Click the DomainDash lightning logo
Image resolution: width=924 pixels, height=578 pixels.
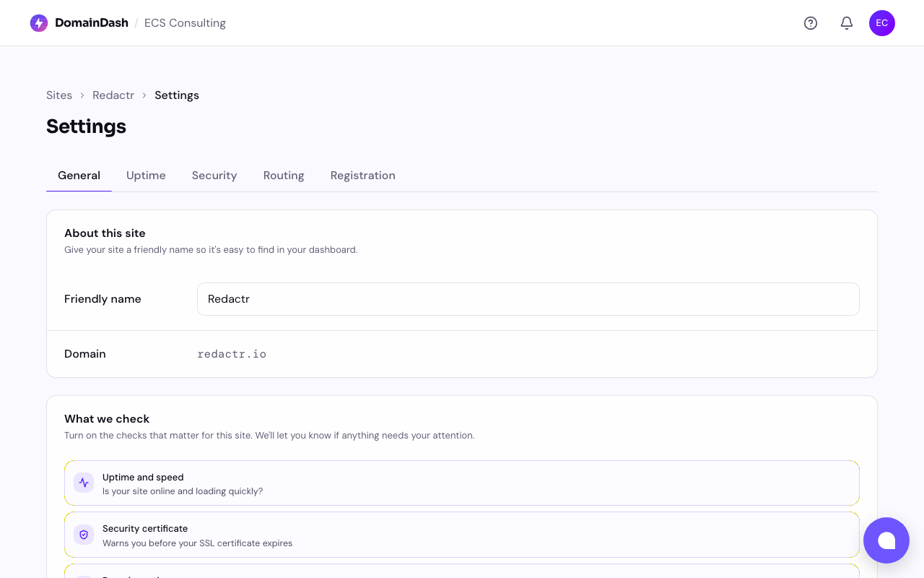pos(38,22)
